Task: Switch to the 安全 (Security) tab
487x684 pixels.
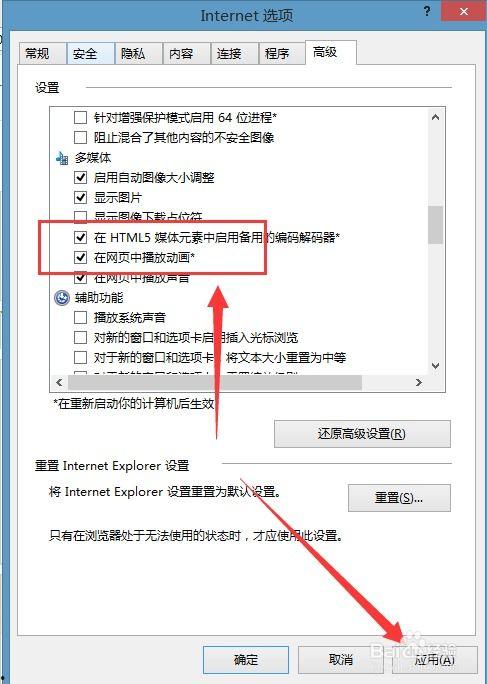Action: tap(91, 54)
